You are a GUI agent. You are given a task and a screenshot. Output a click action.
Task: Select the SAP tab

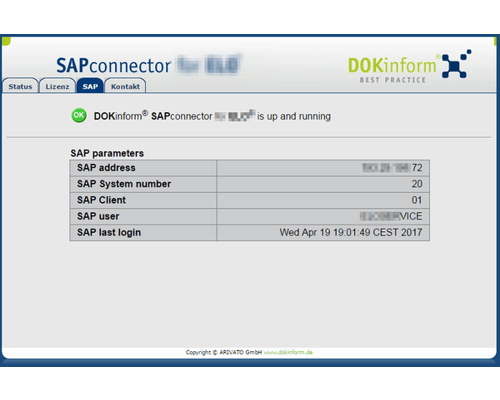(x=90, y=86)
